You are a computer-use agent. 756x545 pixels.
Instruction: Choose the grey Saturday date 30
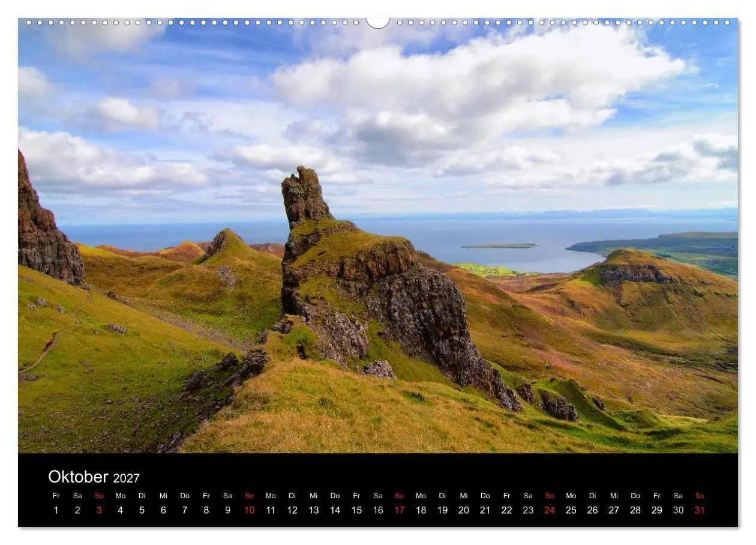pos(678,510)
